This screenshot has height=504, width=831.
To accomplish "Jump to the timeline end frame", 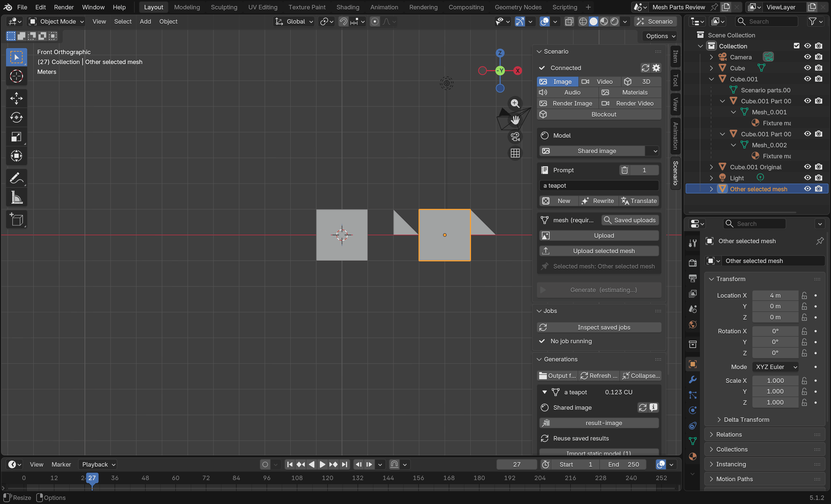I will (x=344, y=464).
